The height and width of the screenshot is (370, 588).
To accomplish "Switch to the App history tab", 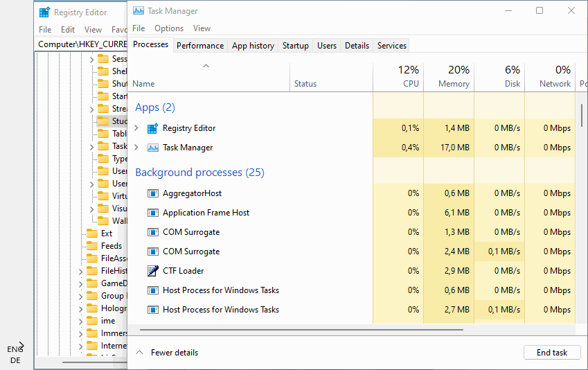I will coord(253,46).
